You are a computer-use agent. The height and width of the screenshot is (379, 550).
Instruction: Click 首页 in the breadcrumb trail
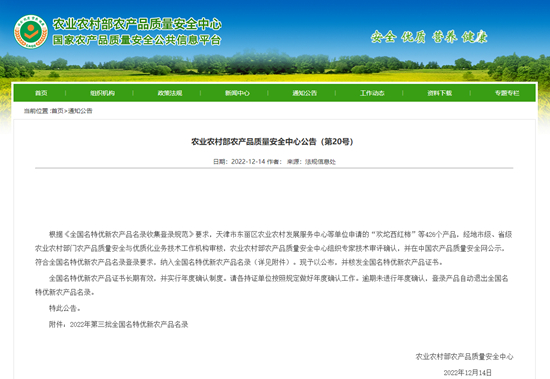click(58, 111)
